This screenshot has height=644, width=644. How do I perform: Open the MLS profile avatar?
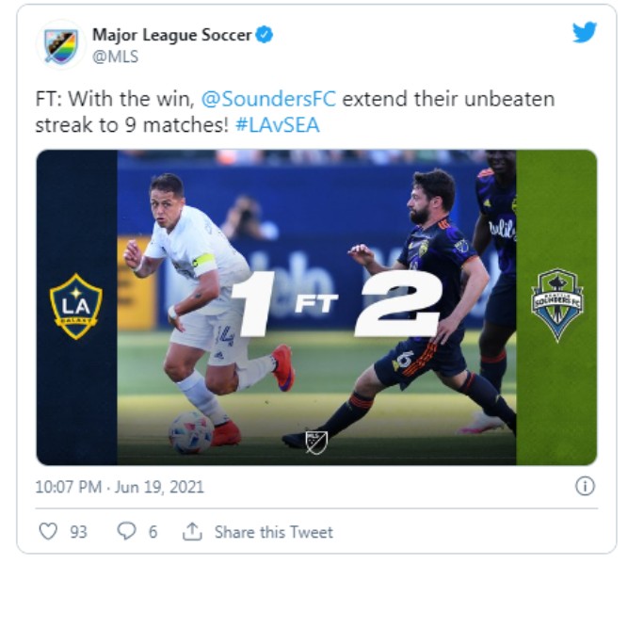point(61,45)
